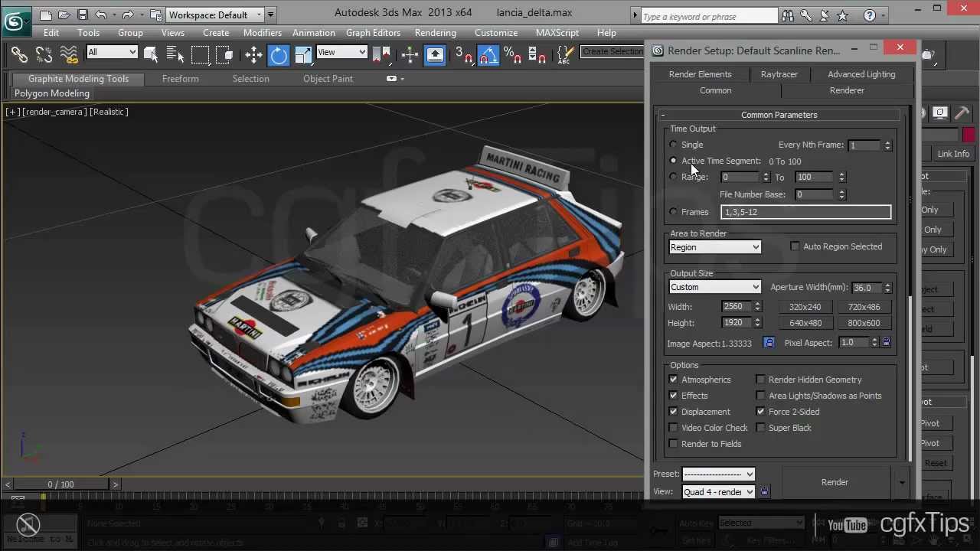Click the Use Pivot Point Center icon
The width and height of the screenshot is (980, 551).
(x=381, y=54)
